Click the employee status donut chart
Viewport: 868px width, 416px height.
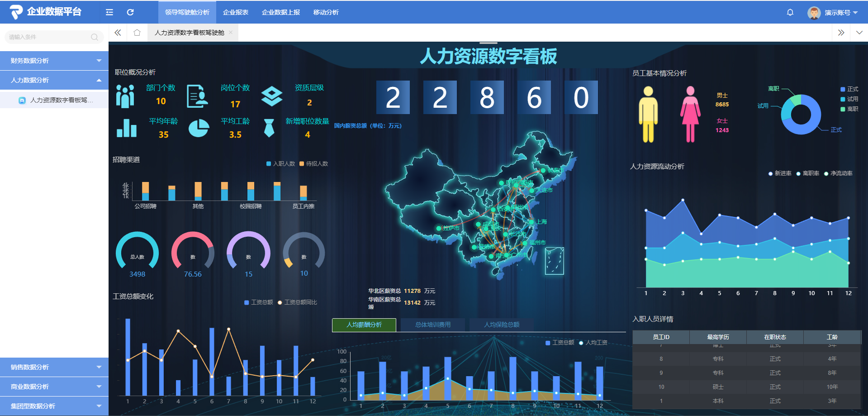pyautogui.click(x=801, y=115)
